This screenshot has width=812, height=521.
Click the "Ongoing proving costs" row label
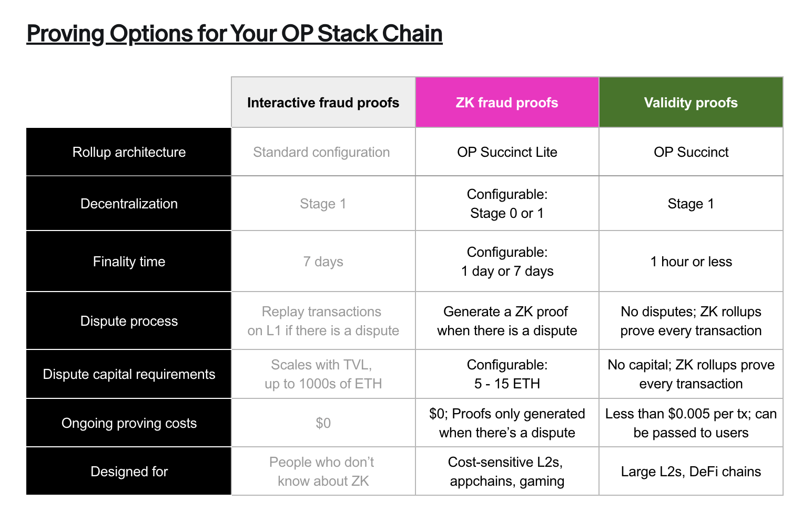click(x=129, y=423)
